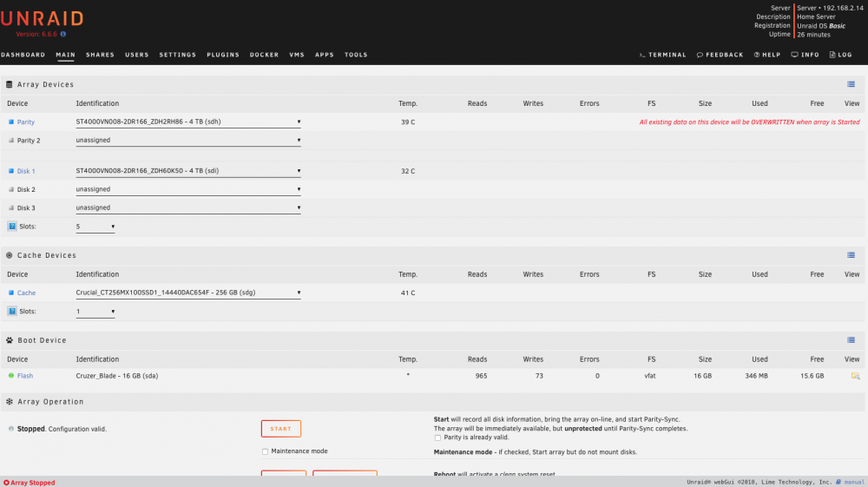Open the Disk 1 device link
This screenshot has height=487, width=868.
pos(26,172)
